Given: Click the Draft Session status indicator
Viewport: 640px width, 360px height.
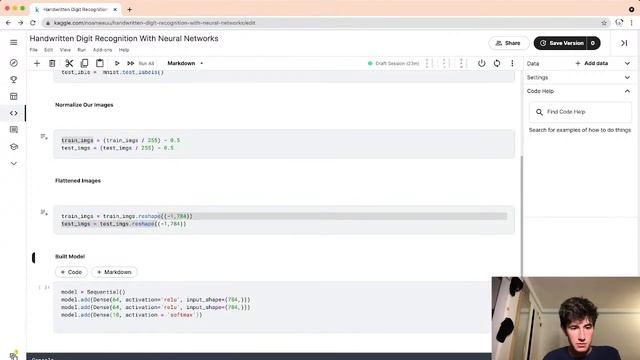Looking at the screenshot, I should click(x=393, y=63).
